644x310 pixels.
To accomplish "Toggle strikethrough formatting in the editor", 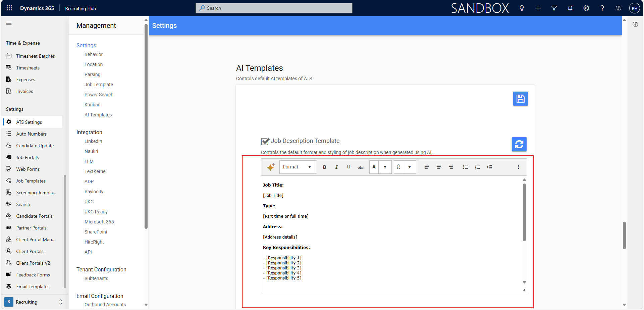I will click(361, 167).
